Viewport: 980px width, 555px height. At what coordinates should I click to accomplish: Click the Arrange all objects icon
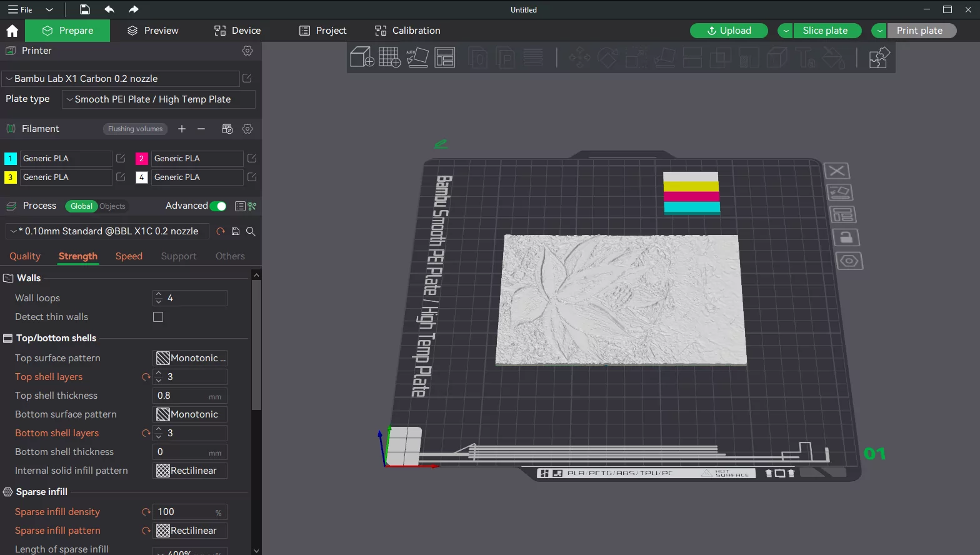(x=445, y=57)
